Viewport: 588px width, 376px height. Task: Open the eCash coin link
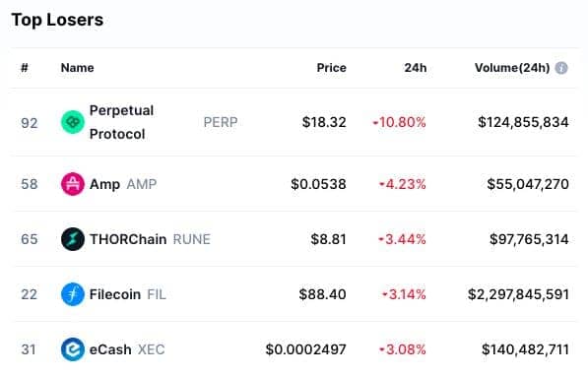110,349
